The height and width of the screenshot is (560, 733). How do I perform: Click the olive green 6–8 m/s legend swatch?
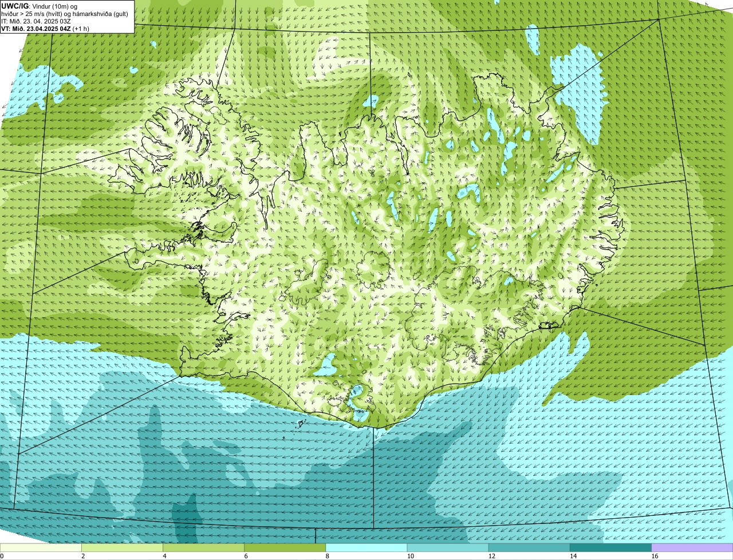pos(285,548)
